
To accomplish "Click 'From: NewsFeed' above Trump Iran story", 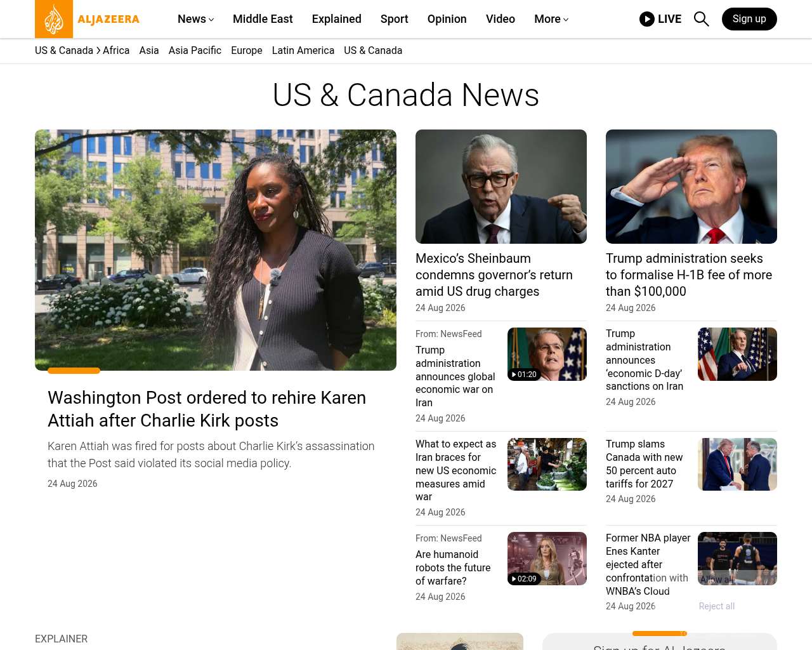I will pos(449,334).
